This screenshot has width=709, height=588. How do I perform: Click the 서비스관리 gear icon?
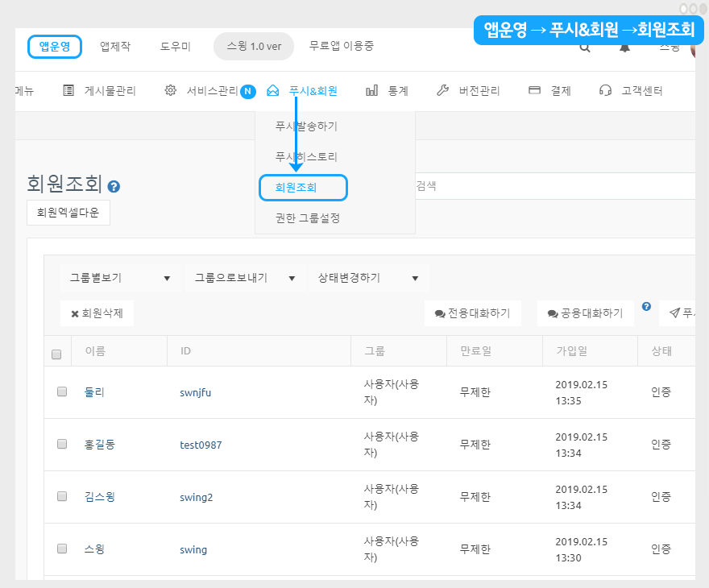(170, 91)
